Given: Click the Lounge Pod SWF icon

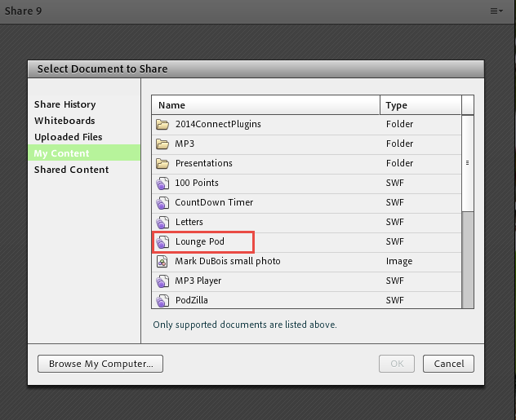Looking at the screenshot, I should pos(162,242).
